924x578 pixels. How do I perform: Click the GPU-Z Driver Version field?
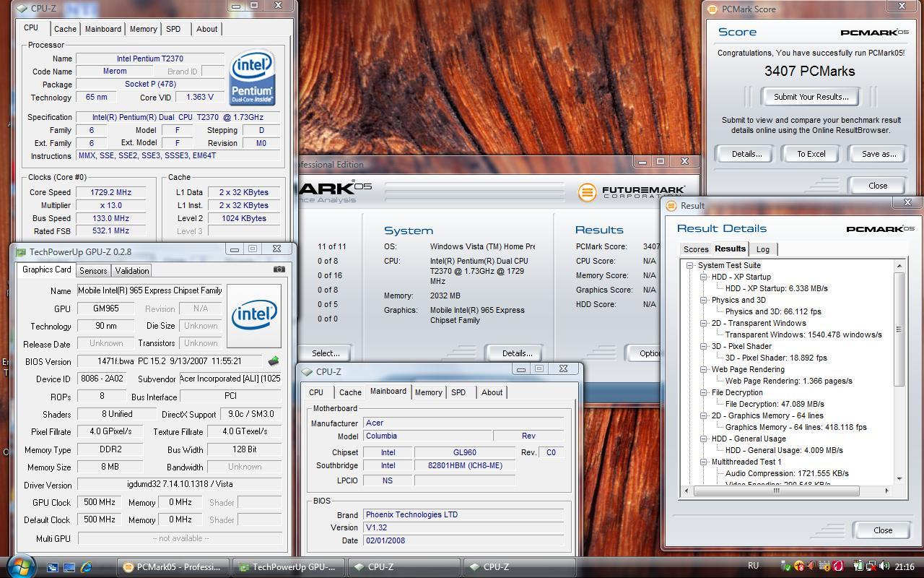(178, 485)
